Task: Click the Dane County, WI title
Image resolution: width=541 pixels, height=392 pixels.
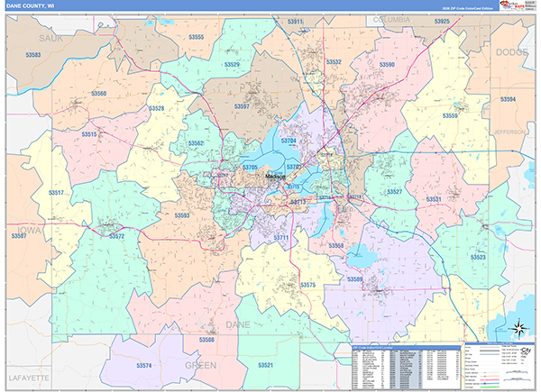Action: pyautogui.click(x=32, y=5)
